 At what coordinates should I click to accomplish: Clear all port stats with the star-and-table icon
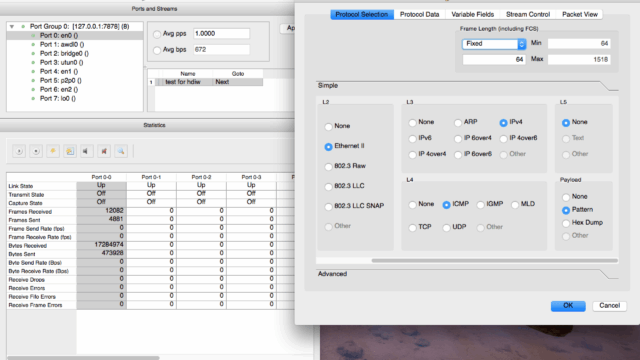click(x=70, y=151)
